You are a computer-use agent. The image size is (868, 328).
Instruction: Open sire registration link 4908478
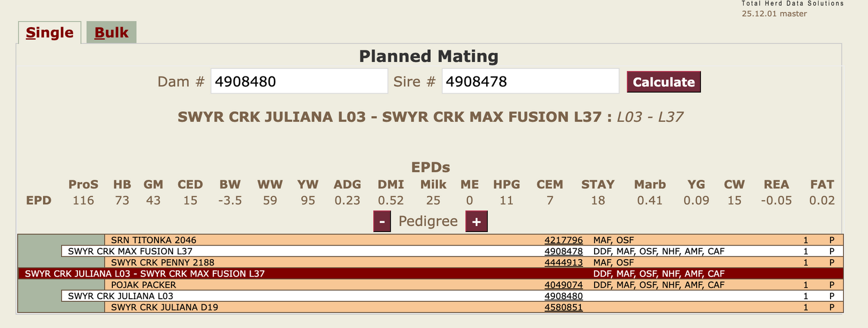tap(564, 252)
